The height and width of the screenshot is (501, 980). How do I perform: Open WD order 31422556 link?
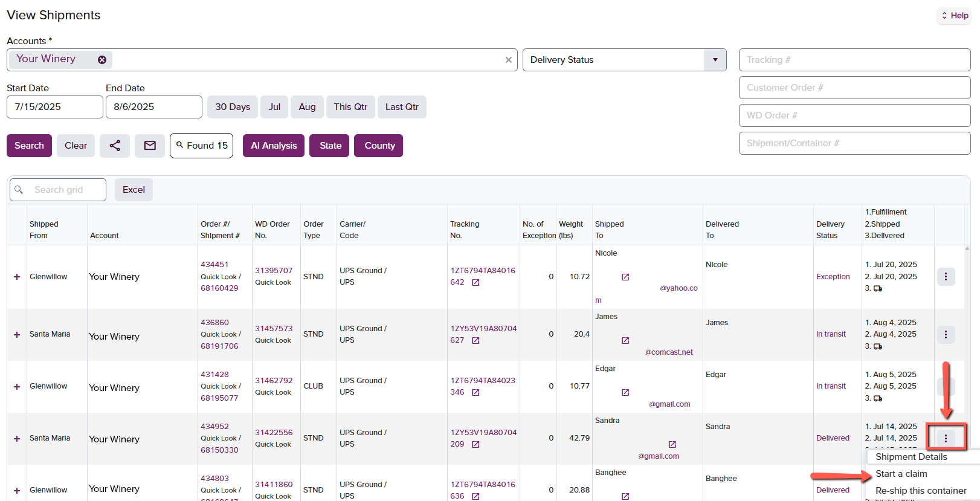[274, 433]
